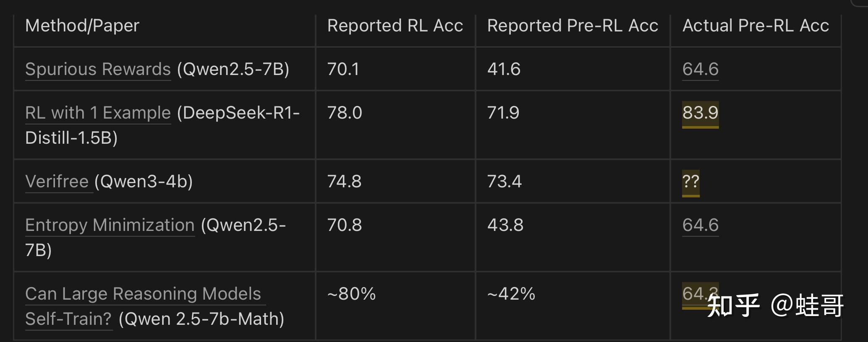Click the highlighted ?? link in Verifree row
The height and width of the screenshot is (342, 868).
690,181
